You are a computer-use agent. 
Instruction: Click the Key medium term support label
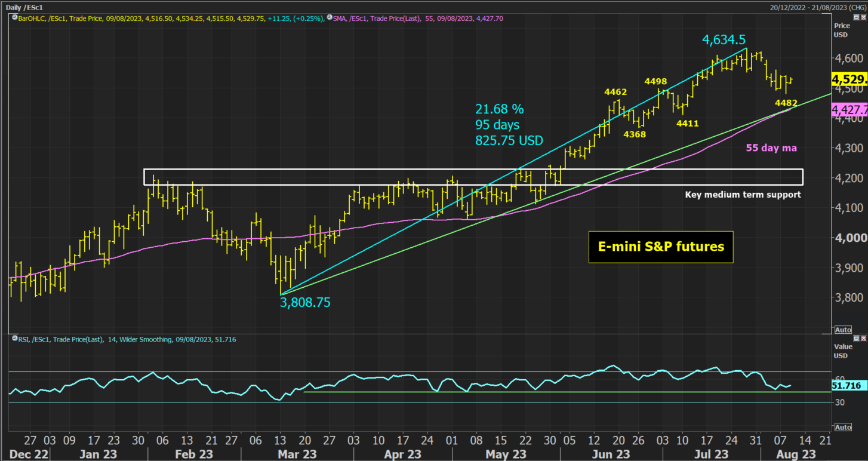point(743,195)
